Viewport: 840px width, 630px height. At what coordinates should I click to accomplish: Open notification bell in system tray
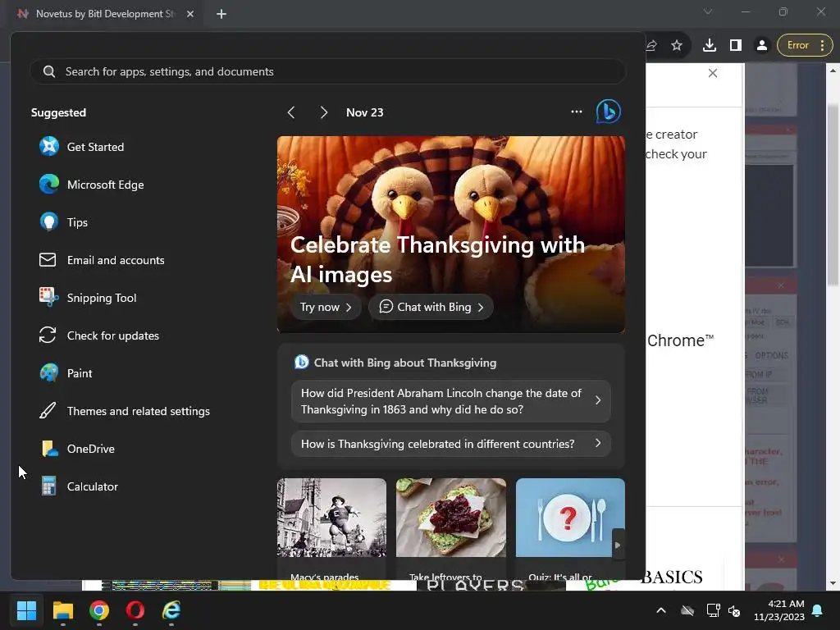coord(818,610)
